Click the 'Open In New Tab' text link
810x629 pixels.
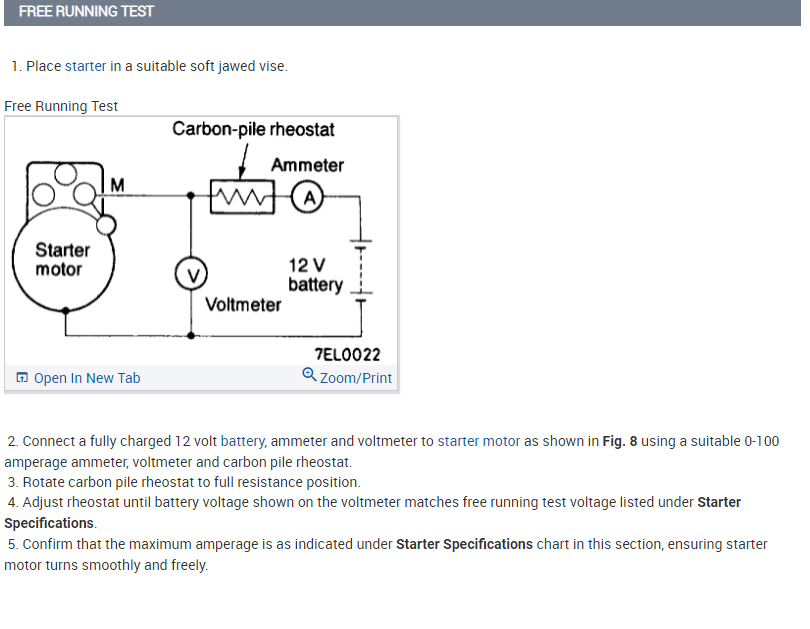87,378
